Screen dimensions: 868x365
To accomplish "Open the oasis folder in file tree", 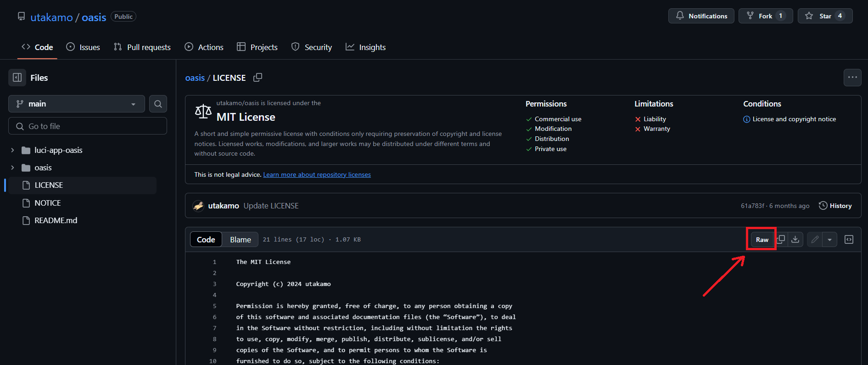I will coord(43,168).
